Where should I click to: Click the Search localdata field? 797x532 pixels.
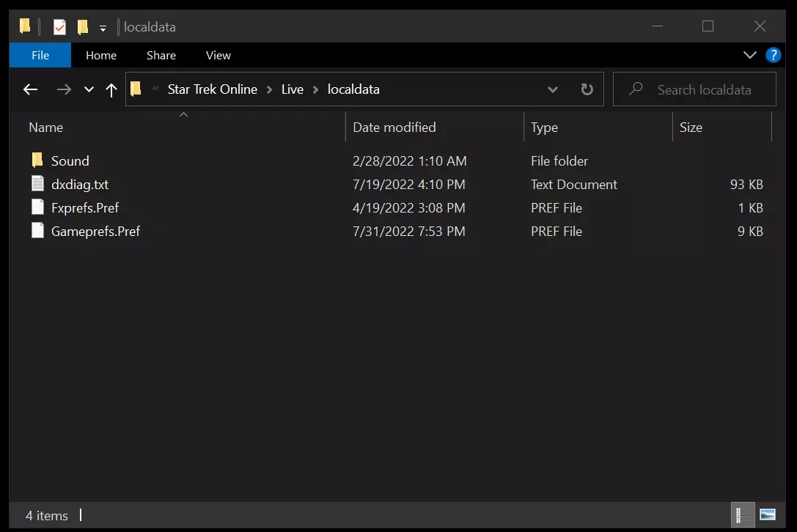[x=704, y=89]
